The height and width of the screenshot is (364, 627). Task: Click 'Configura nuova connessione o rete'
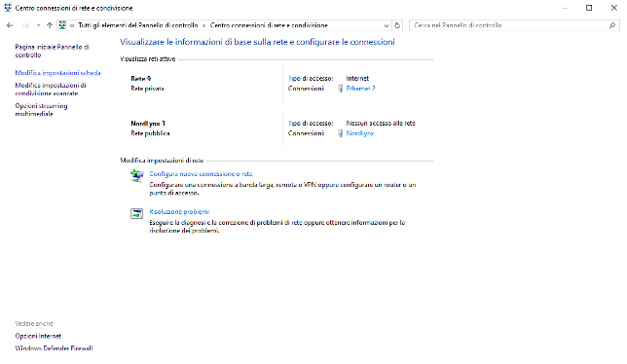[x=201, y=174]
